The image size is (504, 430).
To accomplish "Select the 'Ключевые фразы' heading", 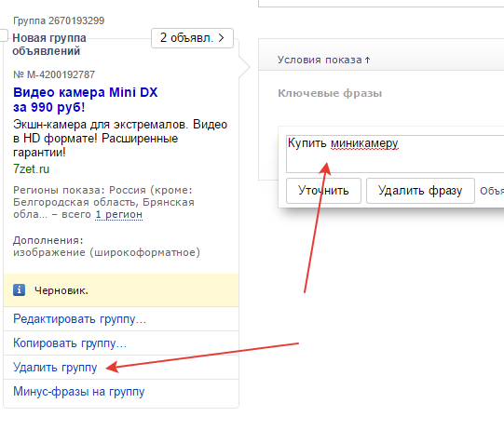I will point(330,93).
